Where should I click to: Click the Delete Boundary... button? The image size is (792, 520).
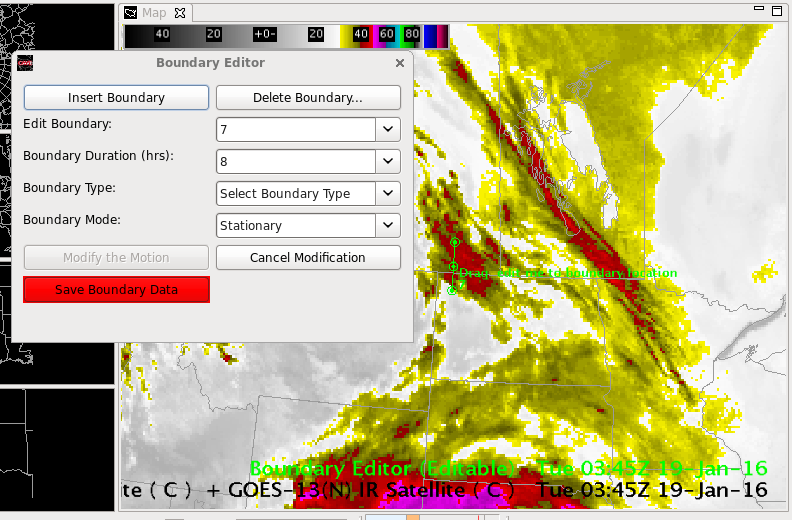pyautogui.click(x=308, y=98)
